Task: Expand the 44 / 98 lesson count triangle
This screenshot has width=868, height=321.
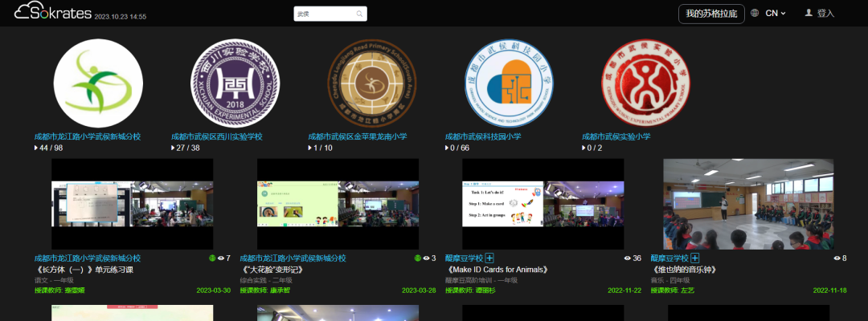Action: coord(36,148)
